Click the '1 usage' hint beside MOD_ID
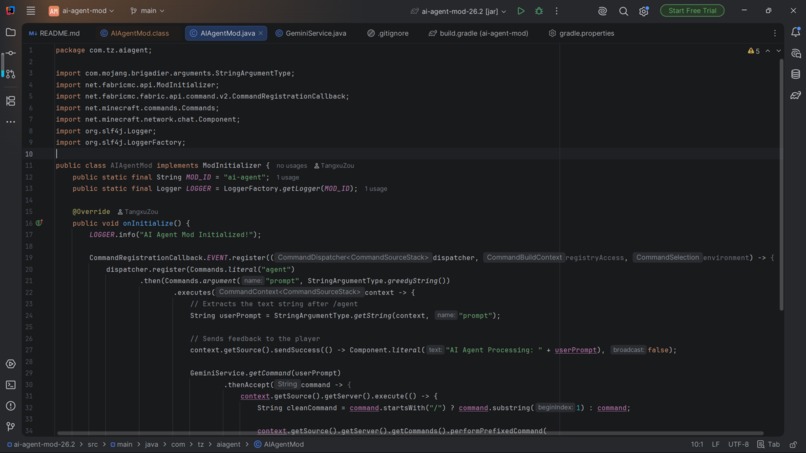 click(287, 177)
